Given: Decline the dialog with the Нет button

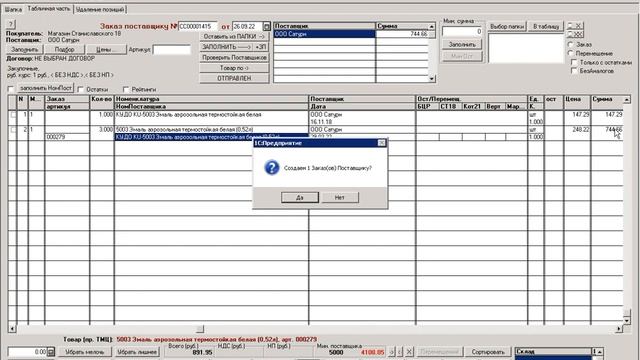Looking at the screenshot, I should [x=340, y=198].
